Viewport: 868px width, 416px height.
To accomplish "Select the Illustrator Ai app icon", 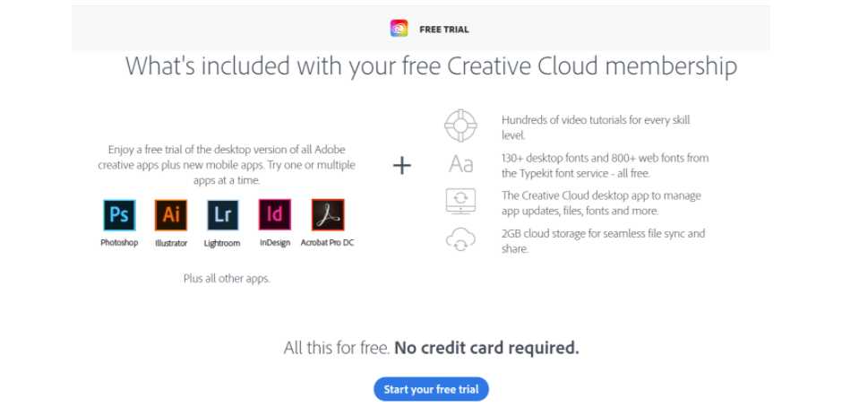I will [x=171, y=215].
